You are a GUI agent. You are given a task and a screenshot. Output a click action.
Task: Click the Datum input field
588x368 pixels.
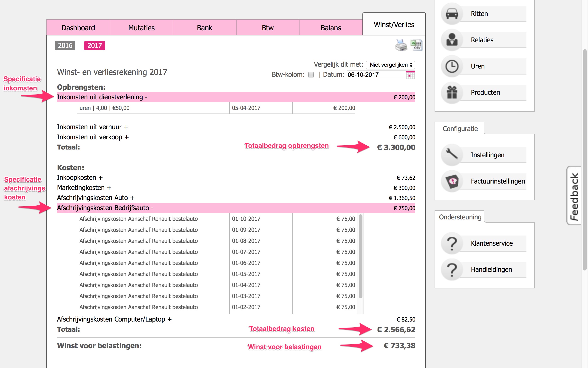click(376, 75)
